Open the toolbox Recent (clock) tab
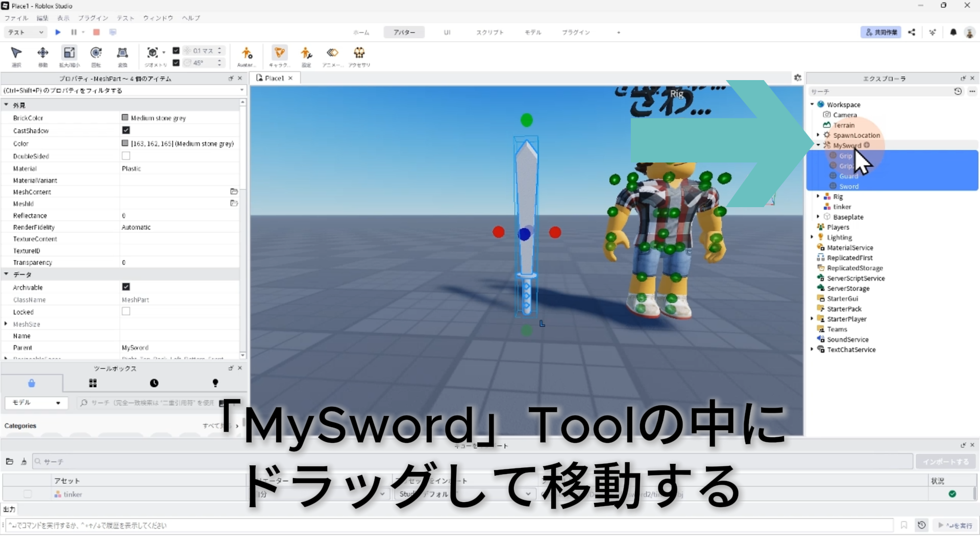Screen dimensions: 980x551 point(154,383)
